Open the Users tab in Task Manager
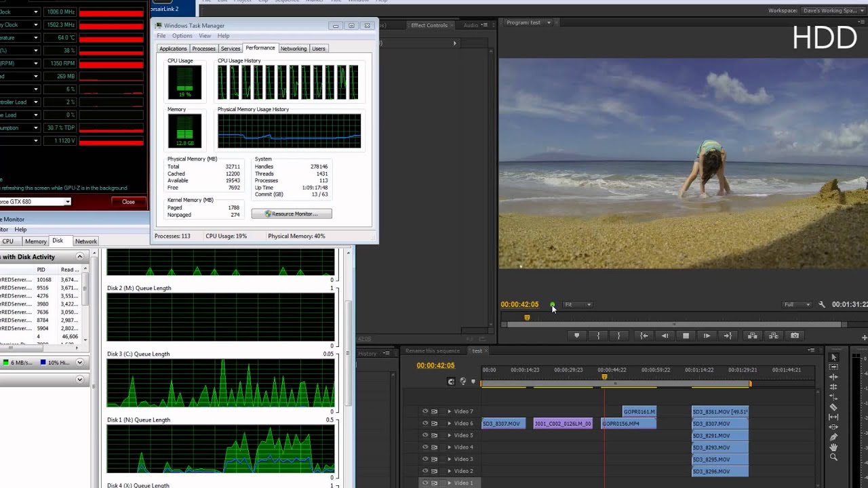This screenshot has height=488, width=868. point(319,49)
